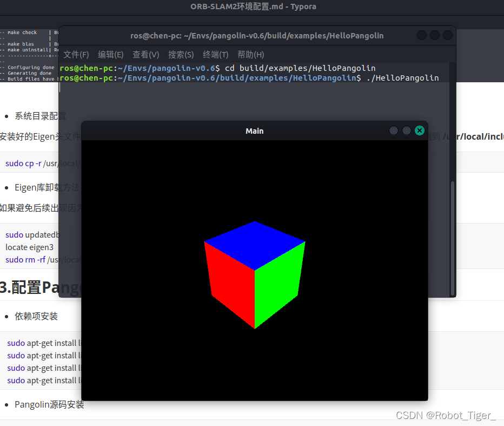Click the Main window title bar
This screenshot has width=504, height=426.
click(255, 131)
